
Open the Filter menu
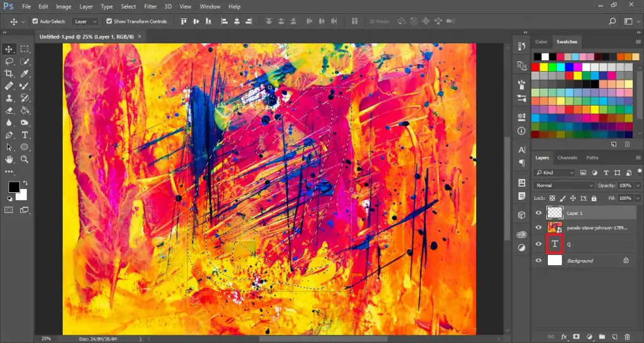coord(150,6)
